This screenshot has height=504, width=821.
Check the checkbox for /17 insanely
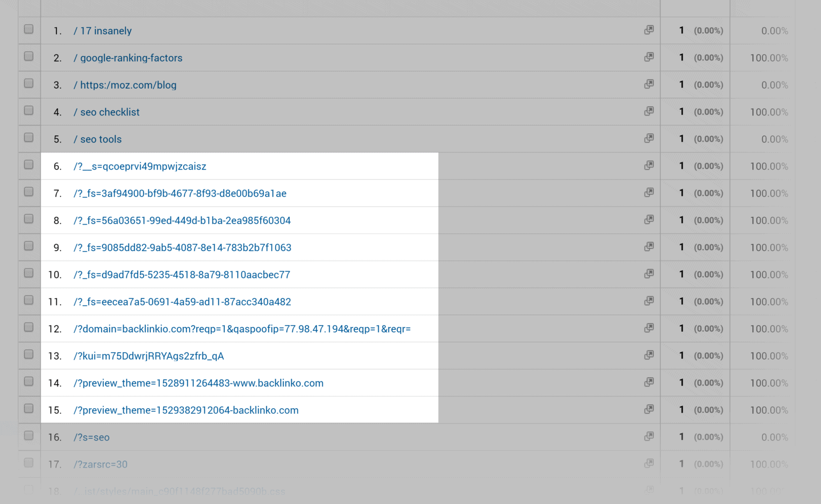tap(29, 29)
